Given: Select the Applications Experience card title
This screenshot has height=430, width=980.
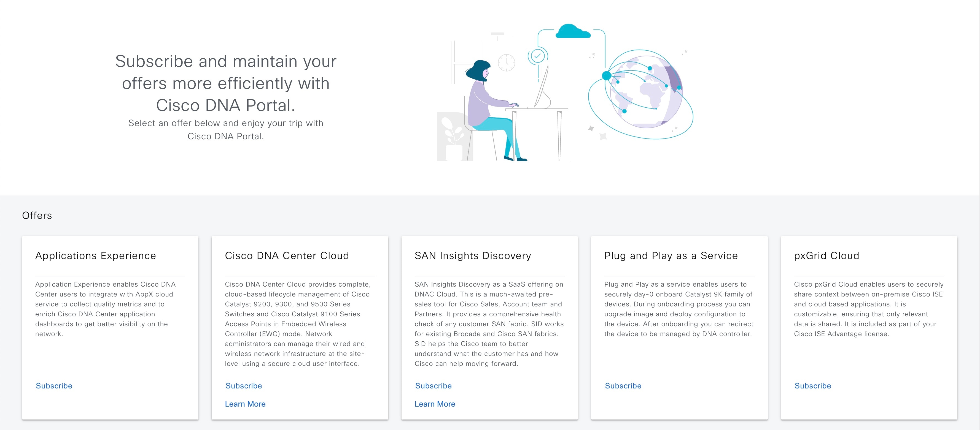Looking at the screenshot, I should tap(95, 256).
